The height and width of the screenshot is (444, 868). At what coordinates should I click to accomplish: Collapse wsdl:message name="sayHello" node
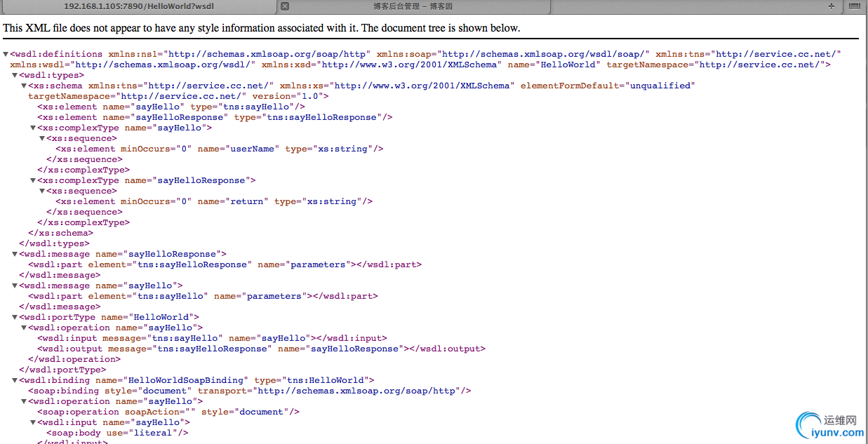coord(15,285)
